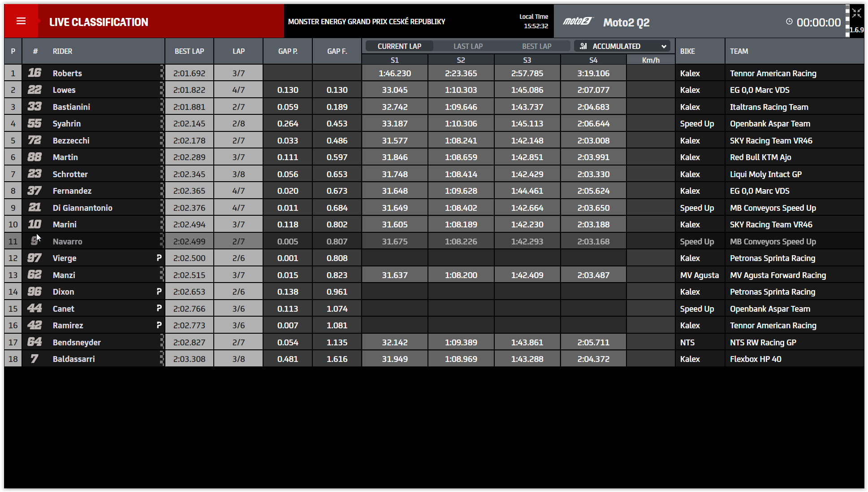Click rider name Bezzecchi

71,140
